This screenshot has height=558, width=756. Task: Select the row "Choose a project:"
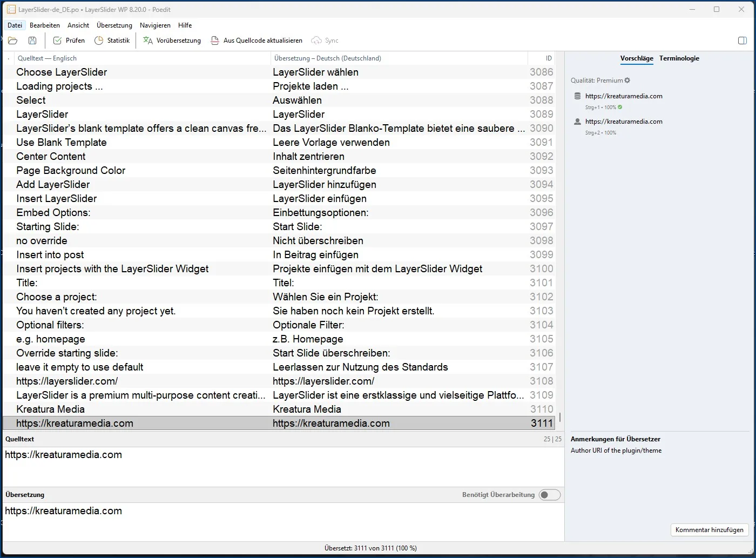click(280, 297)
